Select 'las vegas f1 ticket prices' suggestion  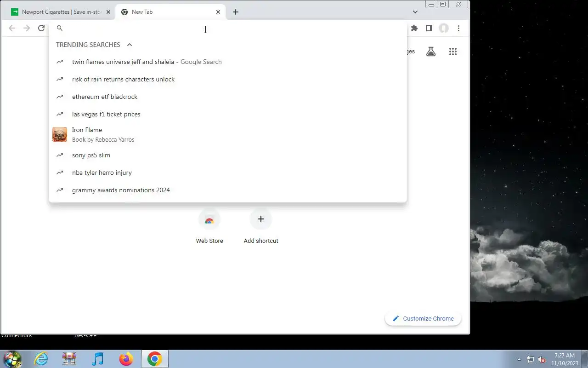228,114
